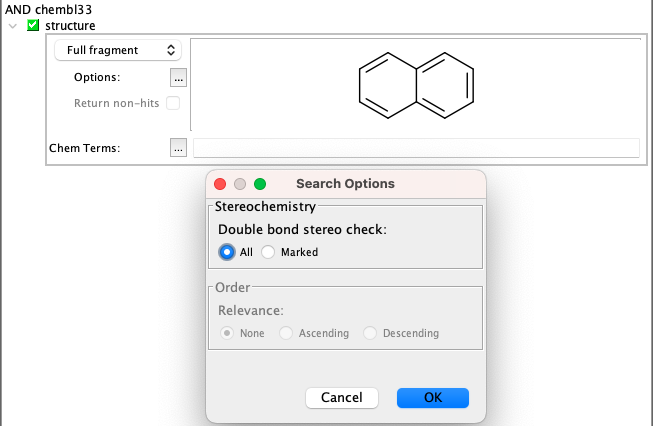Choose Ascending relevance order

coord(286,333)
